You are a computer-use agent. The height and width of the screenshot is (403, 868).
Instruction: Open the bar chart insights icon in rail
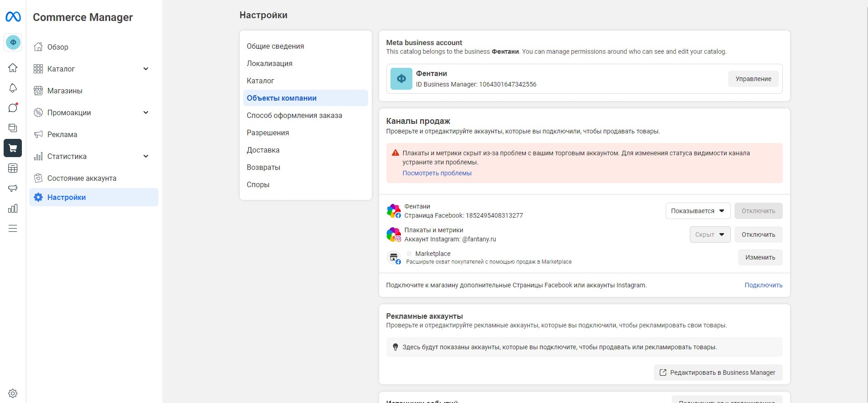[x=13, y=208]
